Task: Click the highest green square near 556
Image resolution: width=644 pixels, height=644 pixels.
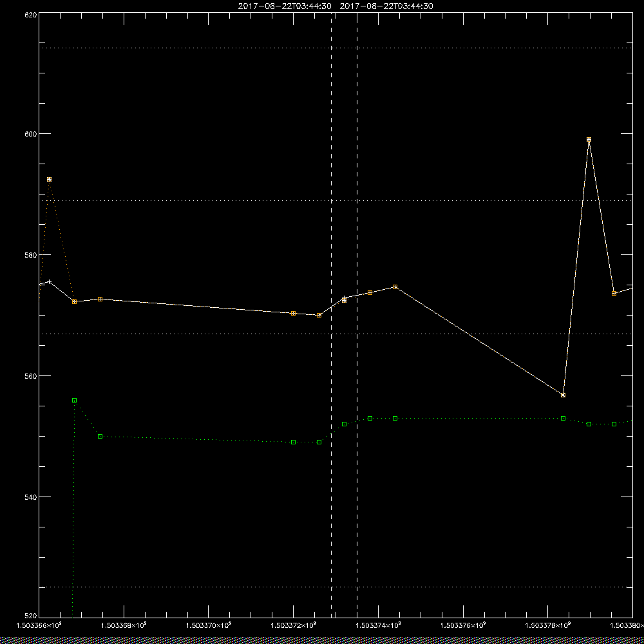Action: [x=74, y=400]
